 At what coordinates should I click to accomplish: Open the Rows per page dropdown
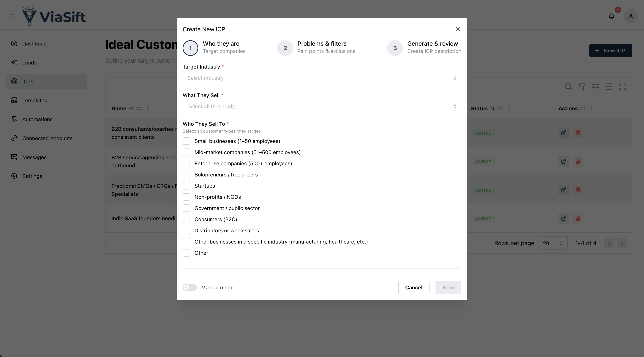point(553,243)
